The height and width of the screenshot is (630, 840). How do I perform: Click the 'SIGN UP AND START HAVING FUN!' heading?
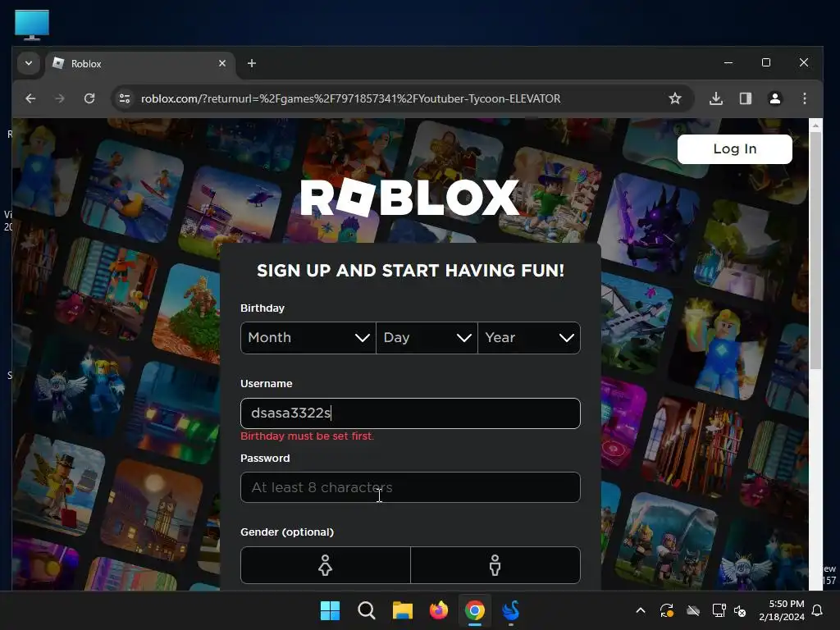point(410,271)
